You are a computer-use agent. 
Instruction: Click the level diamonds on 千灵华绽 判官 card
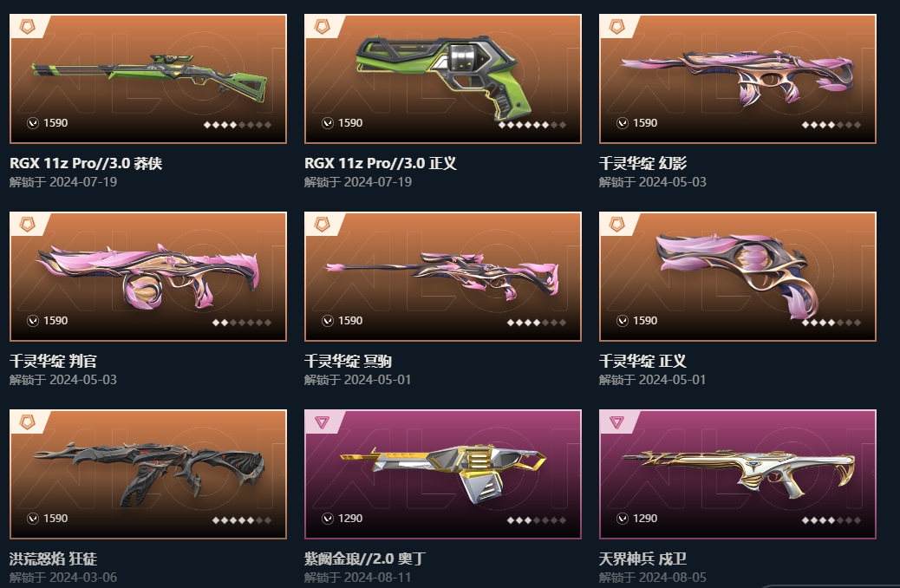point(242,323)
